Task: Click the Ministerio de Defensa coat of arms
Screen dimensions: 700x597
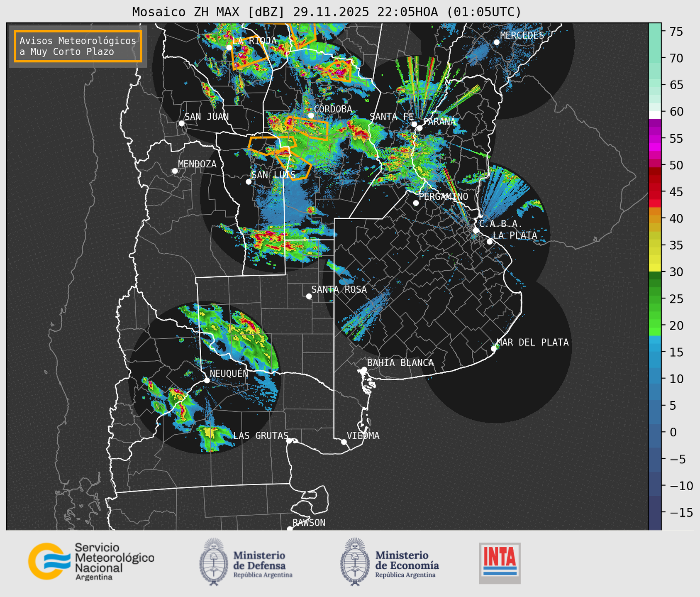Action: 214,562
